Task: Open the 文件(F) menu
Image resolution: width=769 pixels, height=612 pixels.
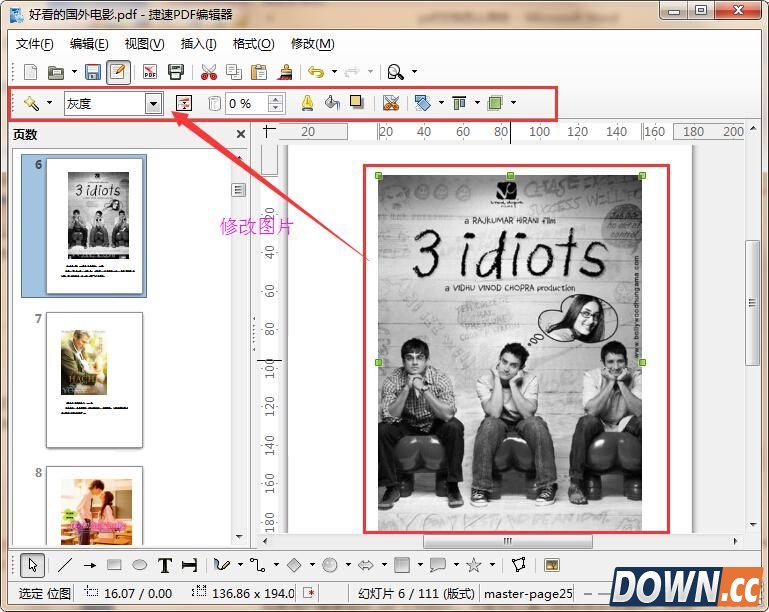Action: coord(35,44)
